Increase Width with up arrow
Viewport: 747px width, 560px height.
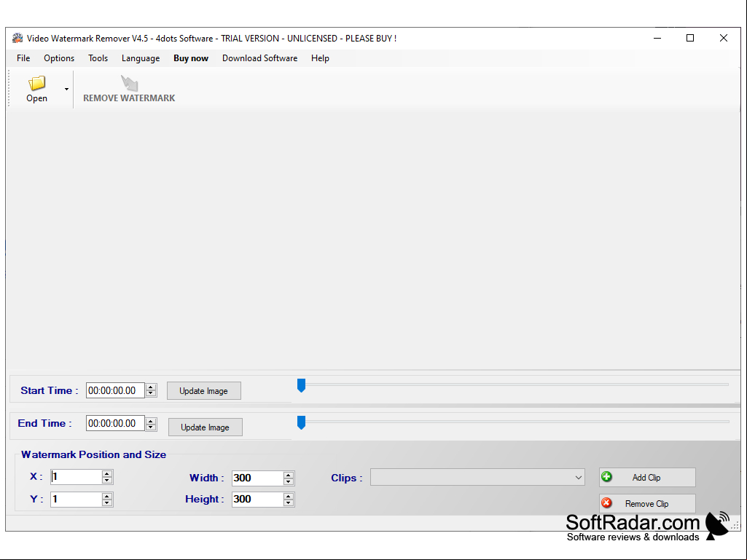288,475
